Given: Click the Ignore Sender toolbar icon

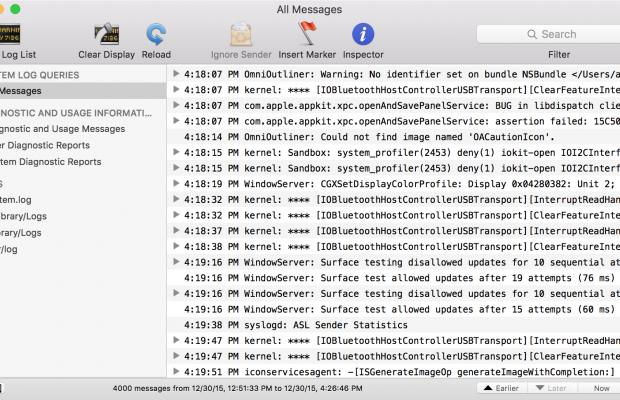Looking at the screenshot, I should coord(241,36).
